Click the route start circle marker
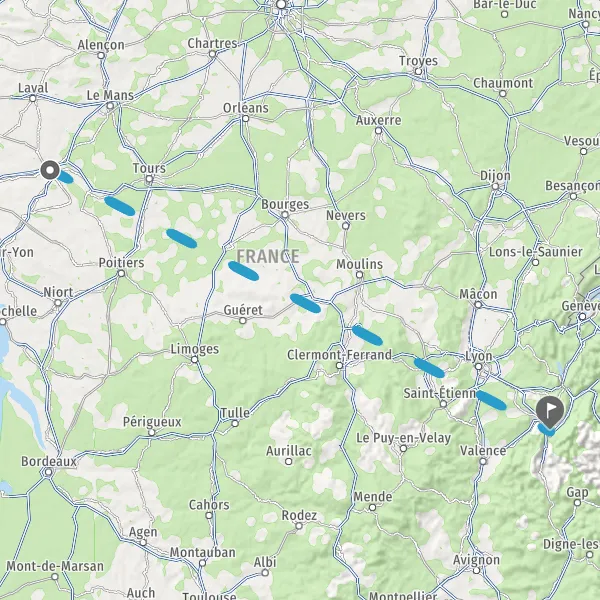The image size is (600, 600). [50, 170]
